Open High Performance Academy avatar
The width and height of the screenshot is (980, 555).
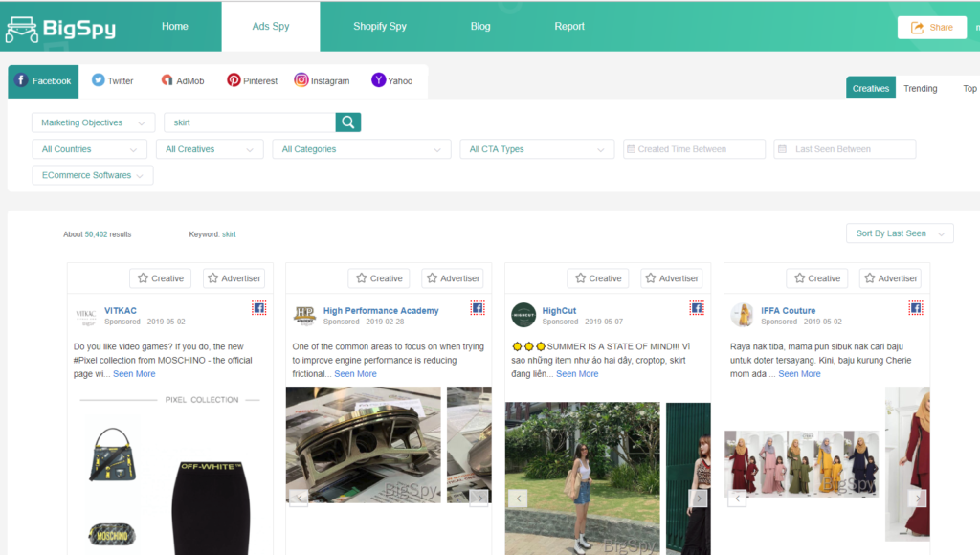[x=305, y=315]
